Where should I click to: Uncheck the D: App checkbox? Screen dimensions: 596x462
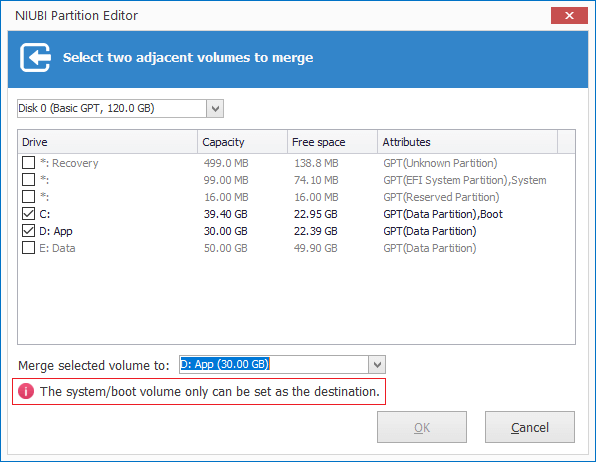click(x=29, y=231)
